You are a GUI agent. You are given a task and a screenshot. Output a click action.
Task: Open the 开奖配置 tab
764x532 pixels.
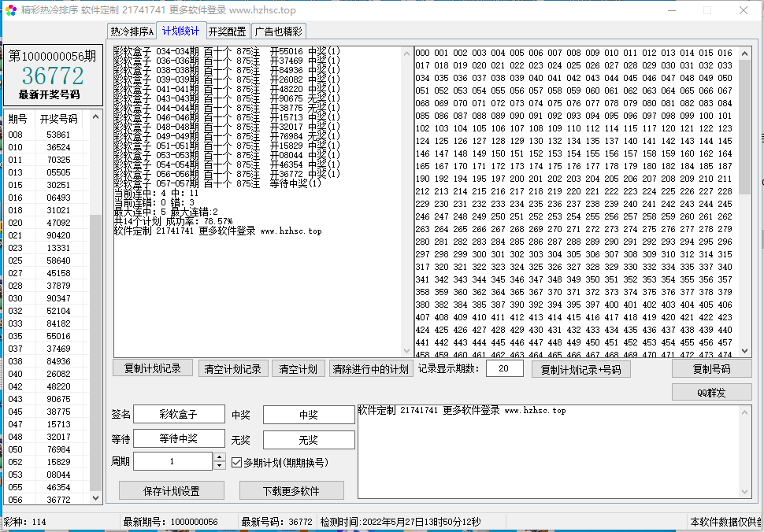pyautogui.click(x=228, y=31)
